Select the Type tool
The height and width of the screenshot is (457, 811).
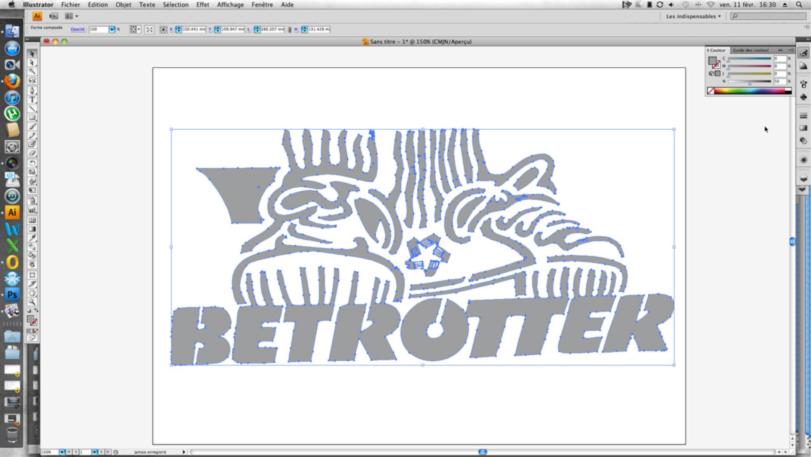(32, 99)
